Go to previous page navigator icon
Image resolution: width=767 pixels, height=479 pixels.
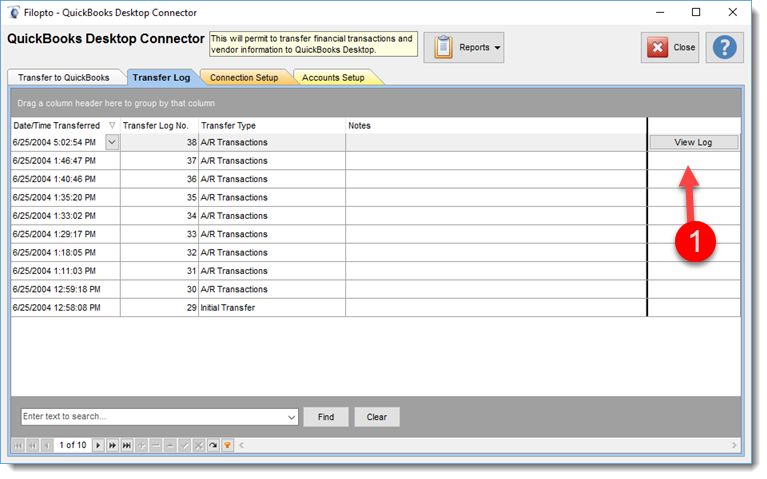(33, 445)
